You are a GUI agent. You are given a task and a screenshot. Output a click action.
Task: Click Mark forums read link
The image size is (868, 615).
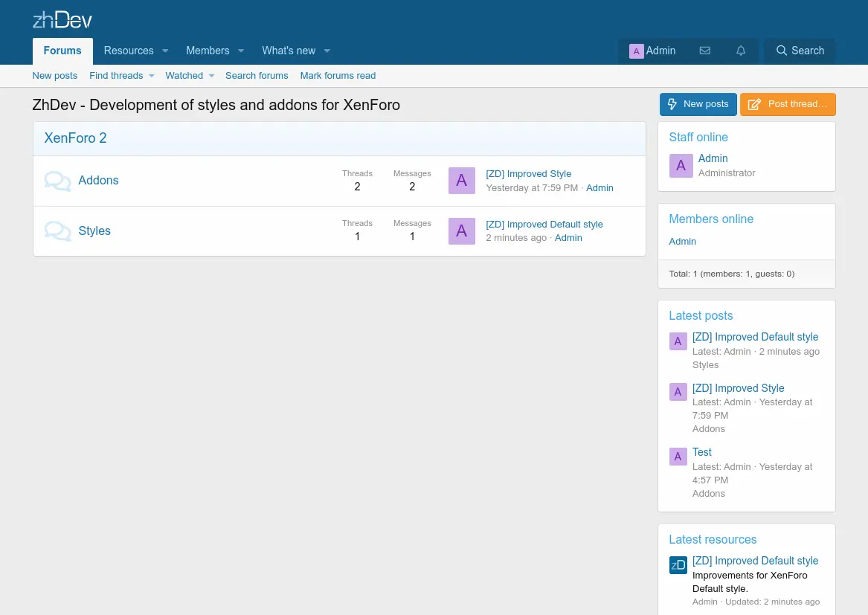click(x=338, y=76)
